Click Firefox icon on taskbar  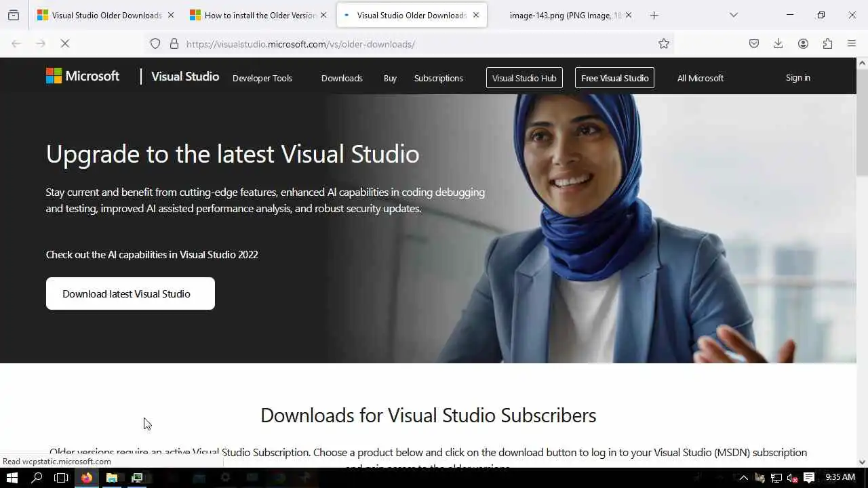click(87, 478)
